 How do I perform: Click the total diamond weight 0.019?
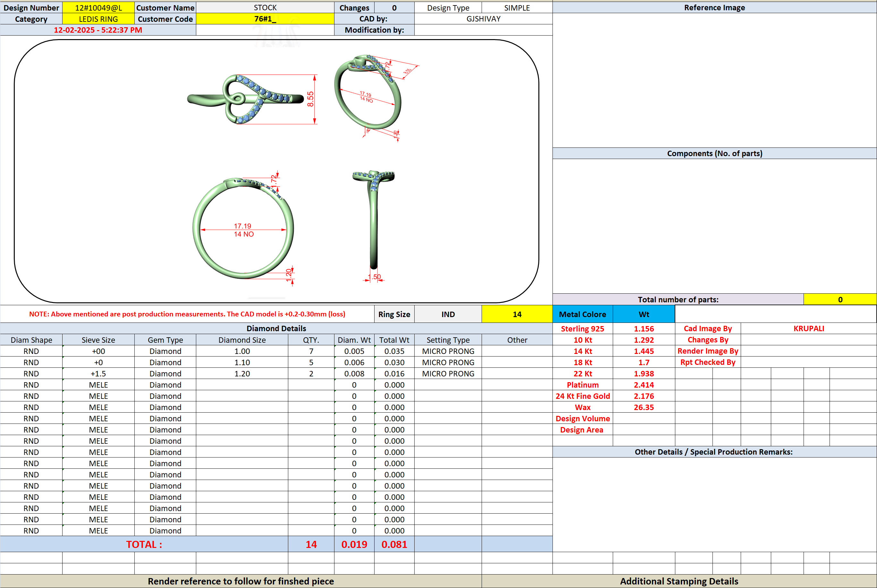tap(354, 544)
